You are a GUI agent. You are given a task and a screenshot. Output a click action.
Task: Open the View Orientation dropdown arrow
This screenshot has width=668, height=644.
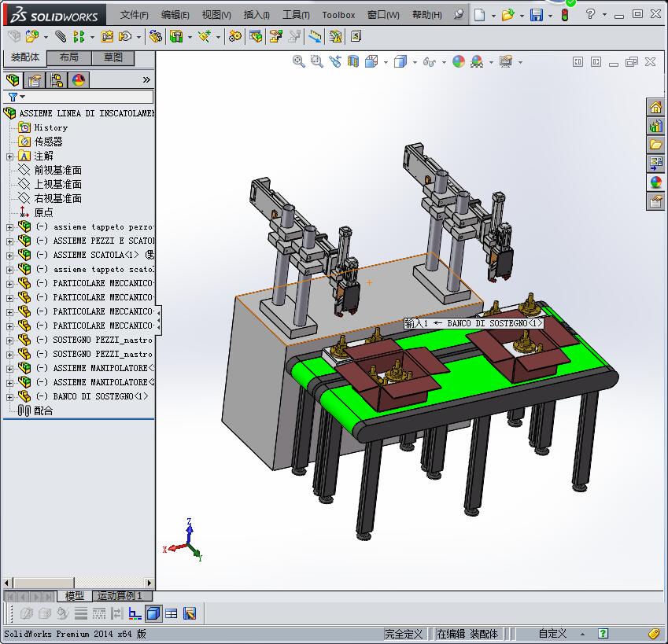coord(386,63)
